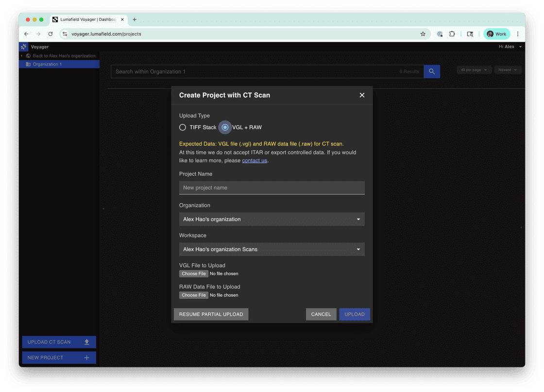Click the browser reload icon
This screenshot has width=544, height=392.
[x=51, y=34]
